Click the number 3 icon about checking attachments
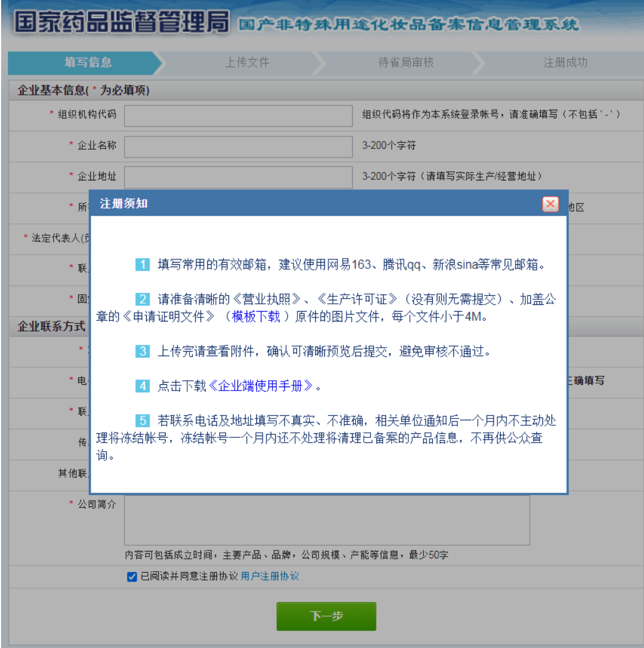Viewport: 644px width, 648px height. click(x=142, y=351)
